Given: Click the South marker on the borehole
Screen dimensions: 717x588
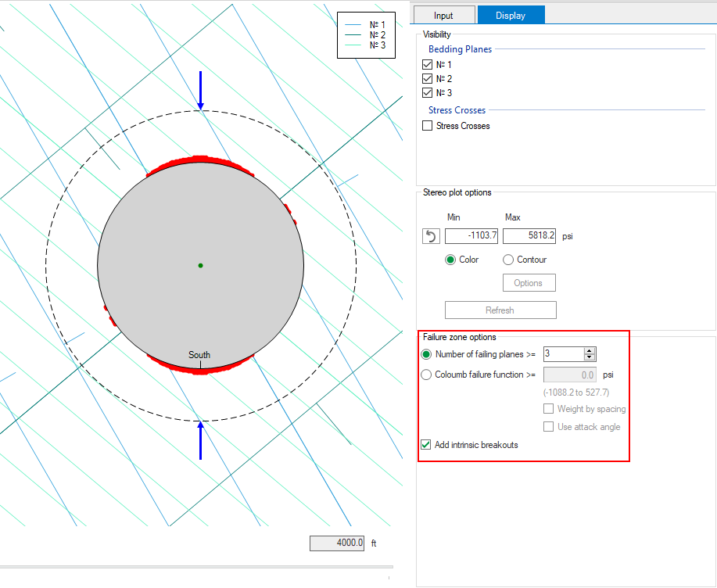Looking at the screenshot, I should pyautogui.click(x=199, y=356).
